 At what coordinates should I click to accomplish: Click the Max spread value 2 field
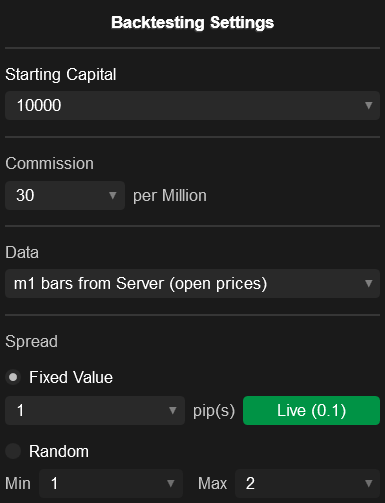point(307,483)
